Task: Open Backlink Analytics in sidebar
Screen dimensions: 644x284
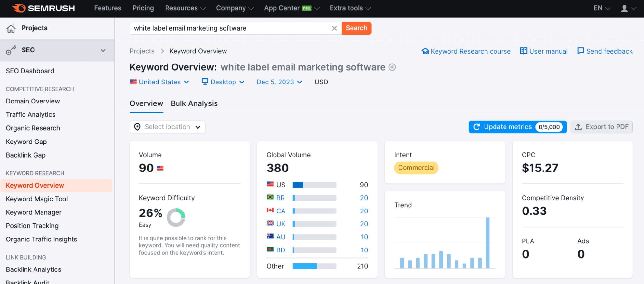Action: pyautogui.click(x=34, y=269)
